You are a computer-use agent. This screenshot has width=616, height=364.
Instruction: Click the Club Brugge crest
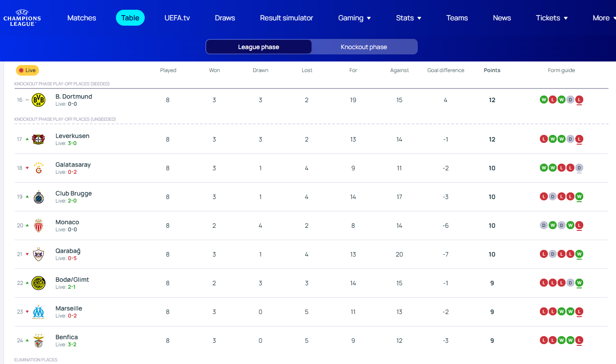click(x=38, y=197)
